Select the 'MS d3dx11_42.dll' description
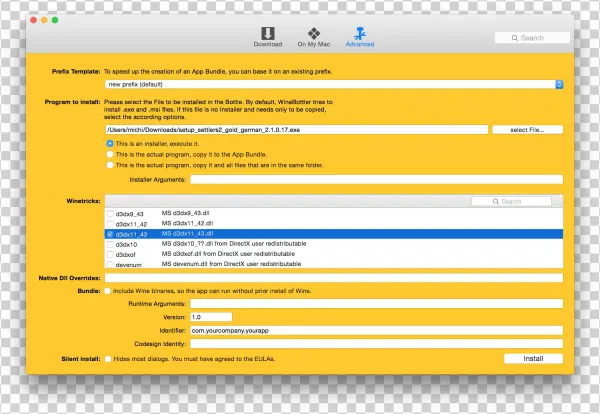 click(x=187, y=223)
